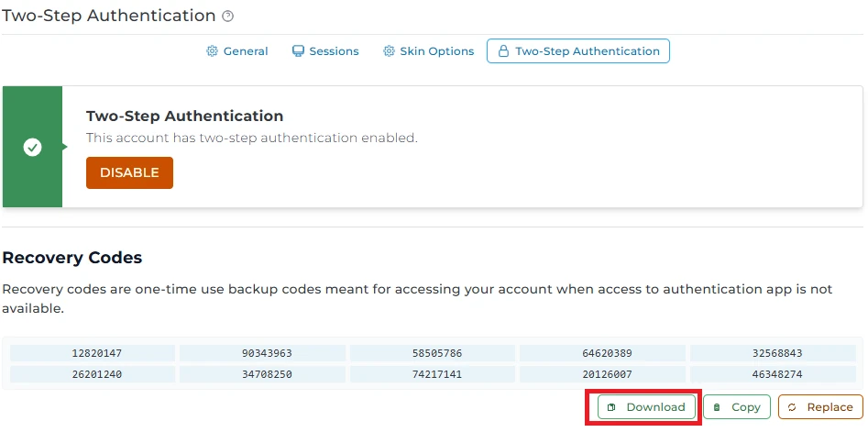Image resolution: width=868 pixels, height=432 pixels.
Task: Click the green checkmark status icon
Action: pyautogui.click(x=32, y=147)
